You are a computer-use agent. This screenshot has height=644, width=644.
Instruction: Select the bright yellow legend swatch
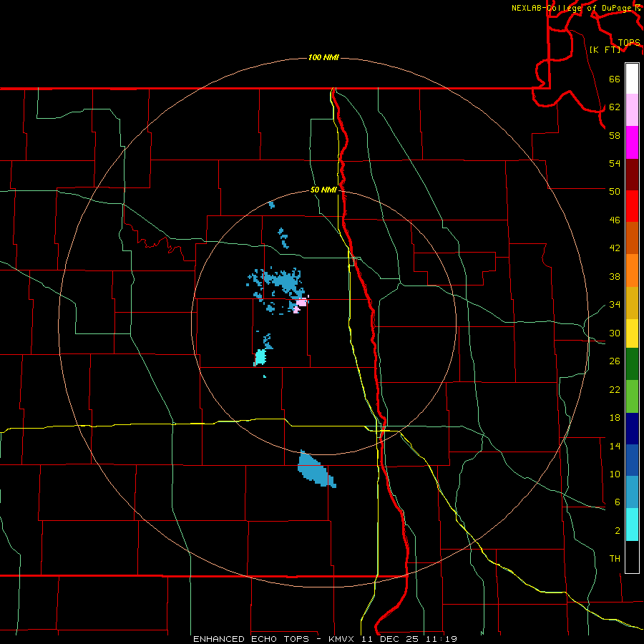632,333
